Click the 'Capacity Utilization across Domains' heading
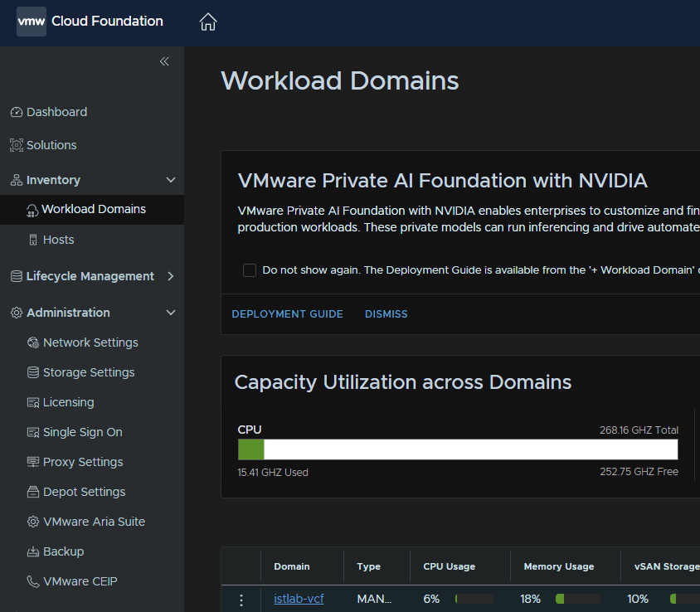This screenshot has width=700, height=612. tap(403, 382)
